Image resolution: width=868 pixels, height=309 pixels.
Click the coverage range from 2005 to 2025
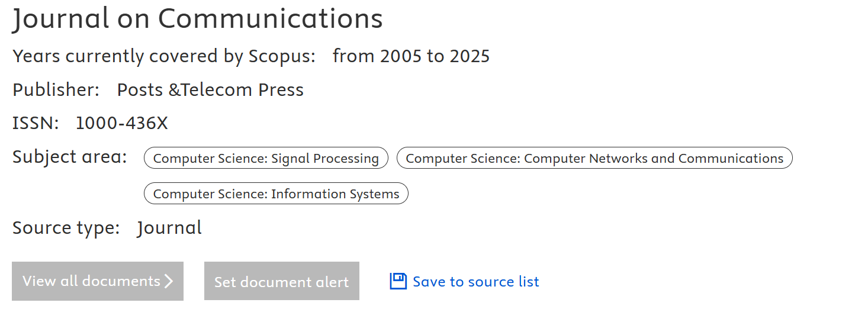(411, 56)
